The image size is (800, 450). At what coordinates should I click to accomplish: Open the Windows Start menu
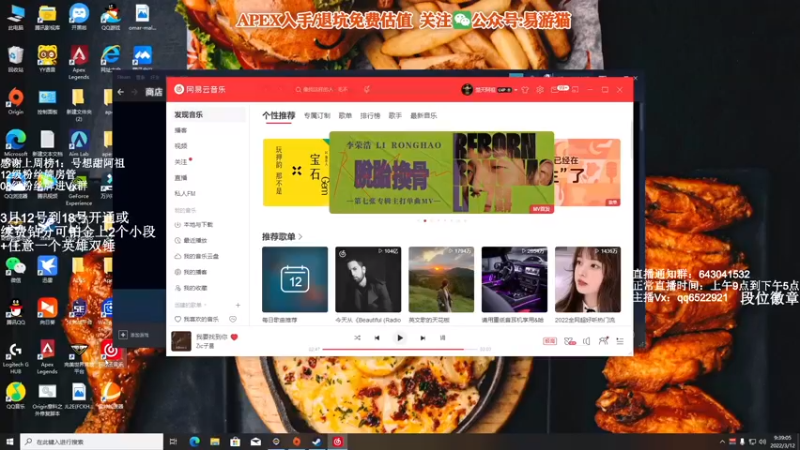10,442
